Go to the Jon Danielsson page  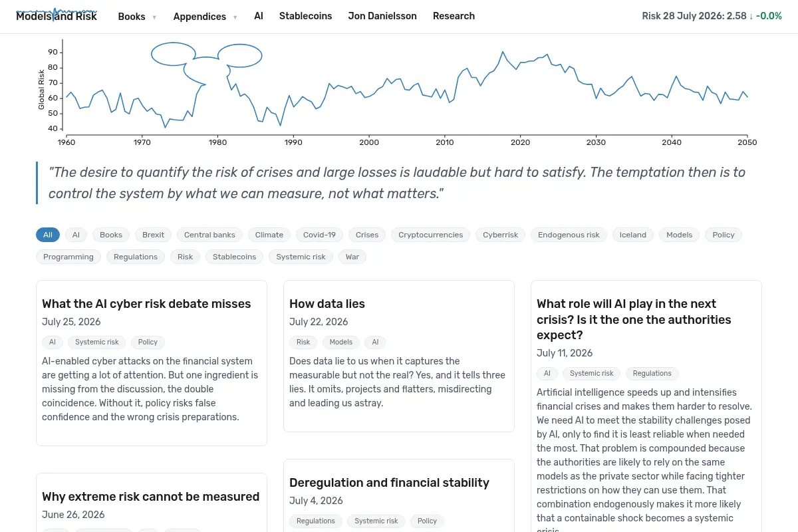coord(382,16)
